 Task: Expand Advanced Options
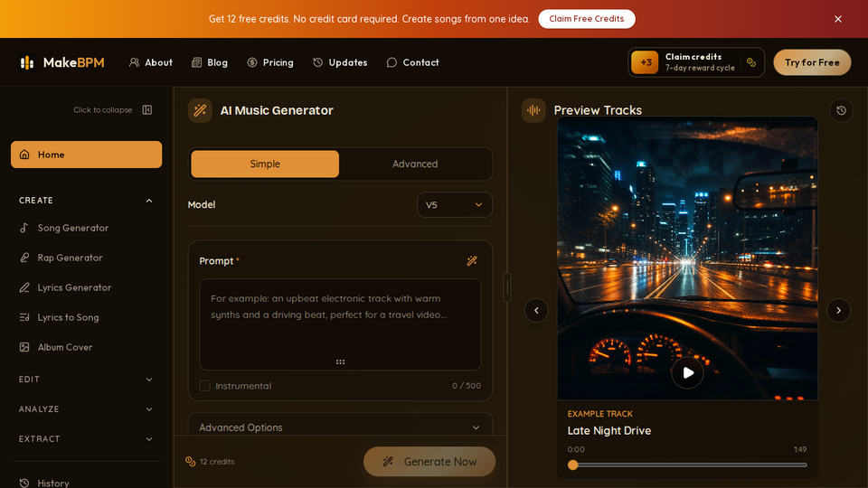pyautogui.click(x=340, y=427)
